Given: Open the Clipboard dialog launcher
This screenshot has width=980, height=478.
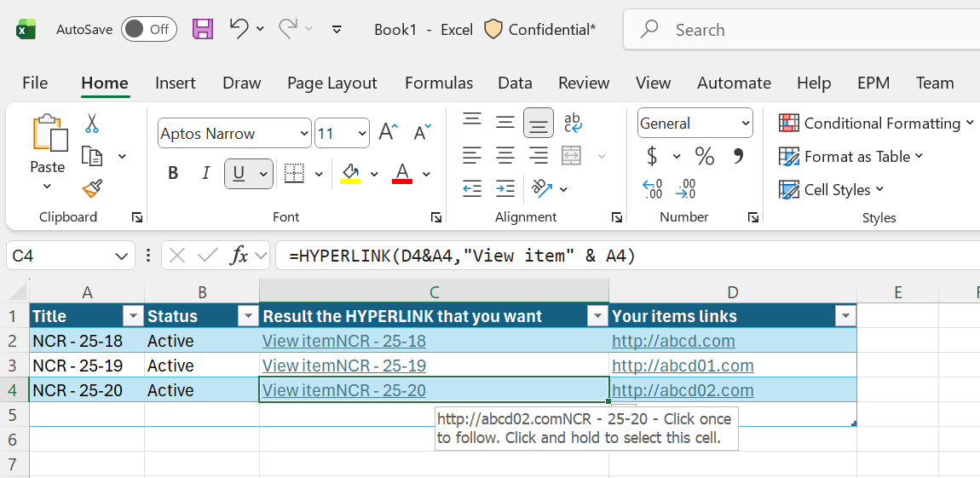Looking at the screenshot, I should [x=137, y=216].
